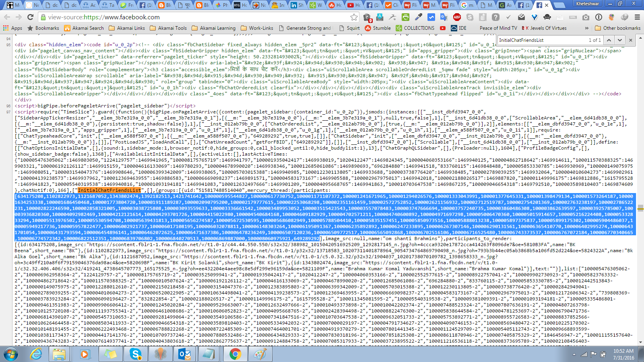The height and width of the screenshot is (362, 644).
Task: Go back using the back arrow
Action: pyautogui.click(x=7, y=17)
